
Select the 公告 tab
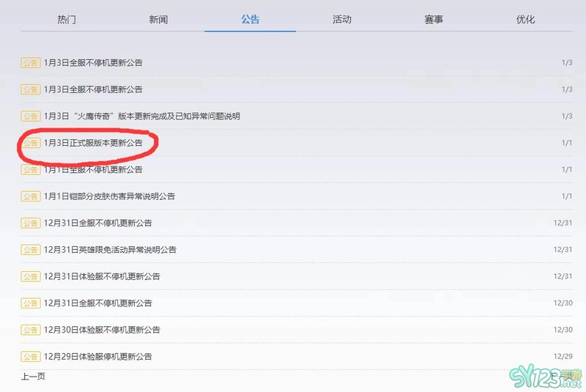point(250,20)
